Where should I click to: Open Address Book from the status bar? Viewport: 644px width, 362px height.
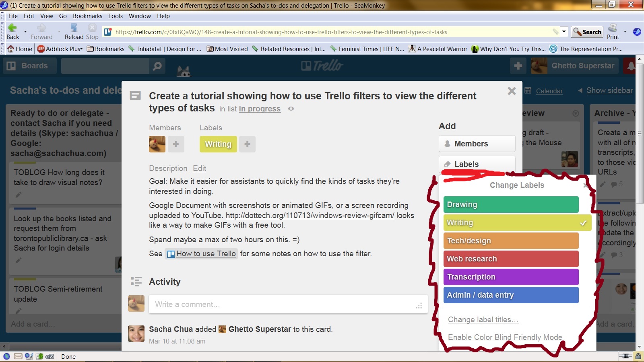(39, 356)
